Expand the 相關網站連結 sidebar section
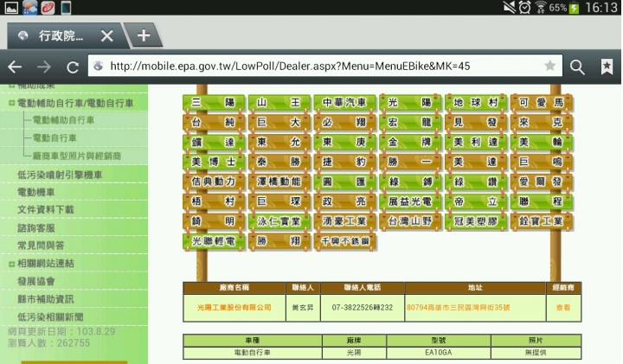Screen dimensions: 623x364 pyautogui.click(x=11, y=264)
